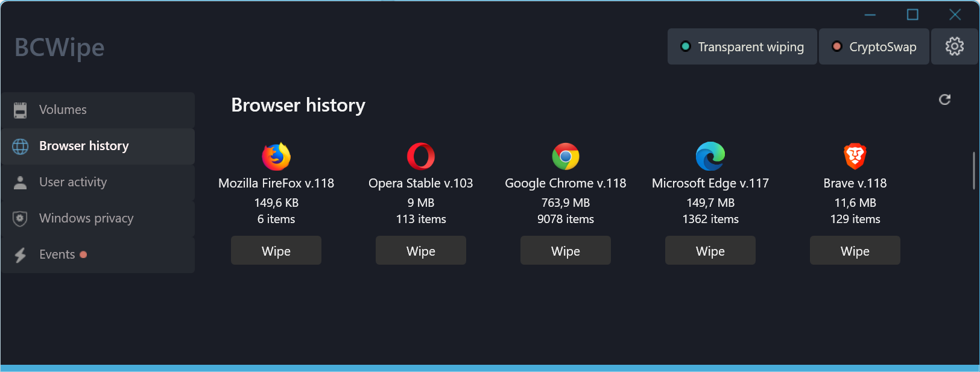Click the Events lightning bolt icon
980x372 pixels.
[x=21, y=255]
